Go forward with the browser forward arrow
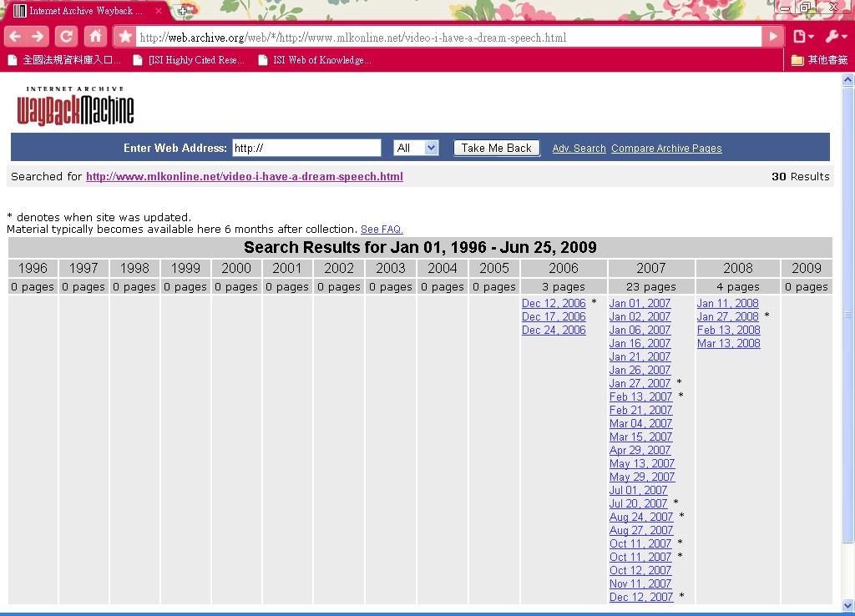 [38, 37]
